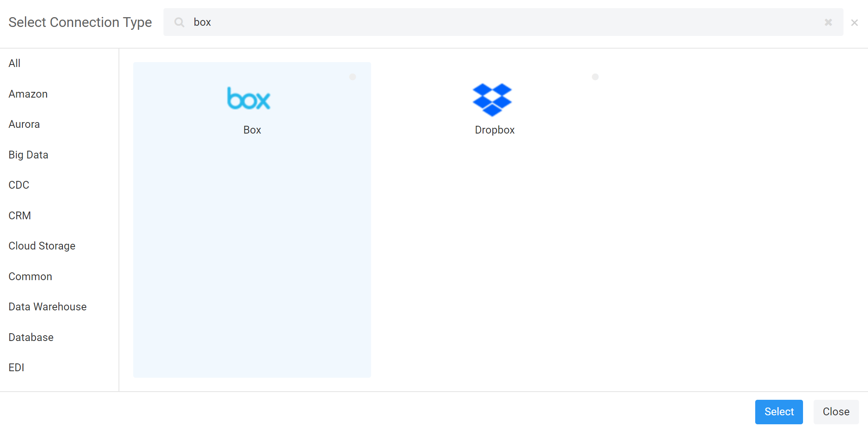Viewport: 868px width, 430px height.
Task: Open the Aurora category
Action: point(24,124)
